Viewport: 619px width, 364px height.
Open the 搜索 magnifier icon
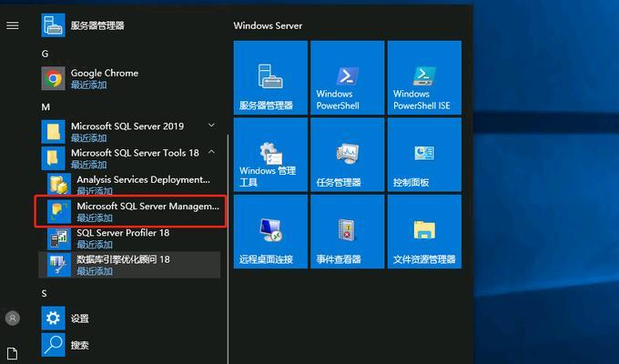click(x=54, y=345)
